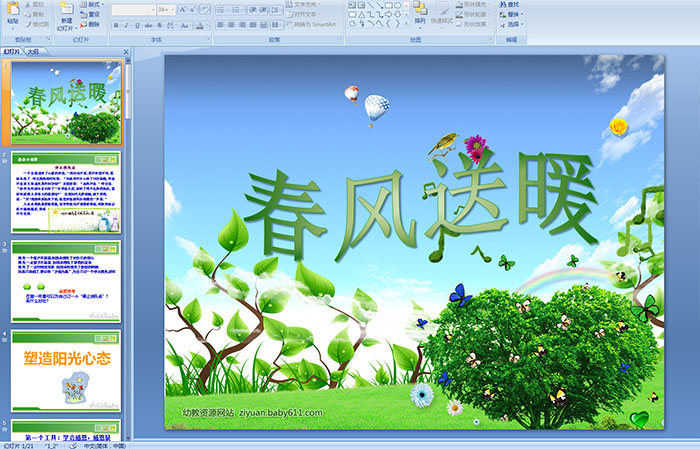Image resolution: width=700 pixels, height=449 pixels.
Task: Click the Font Color swatch
Action: (200, 25)
